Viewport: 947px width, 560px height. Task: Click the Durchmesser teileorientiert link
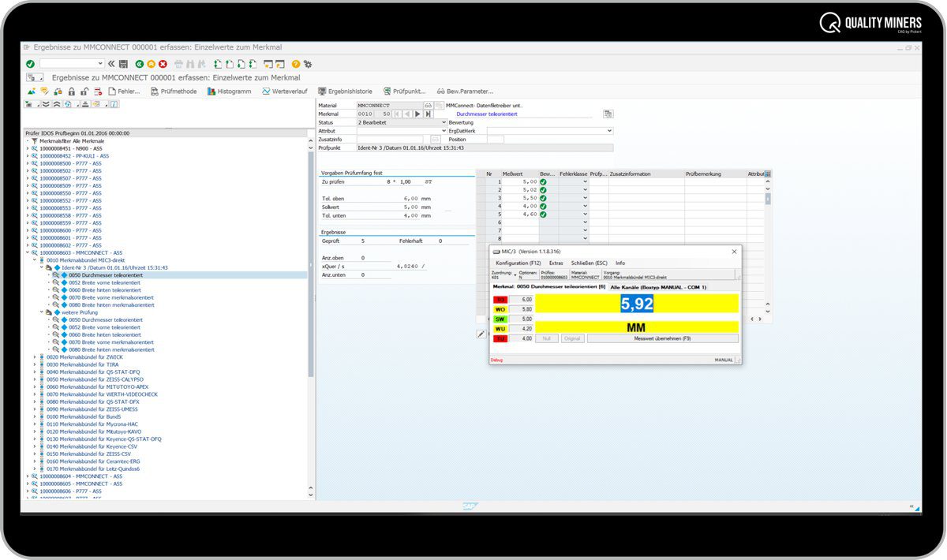[487, 114]
